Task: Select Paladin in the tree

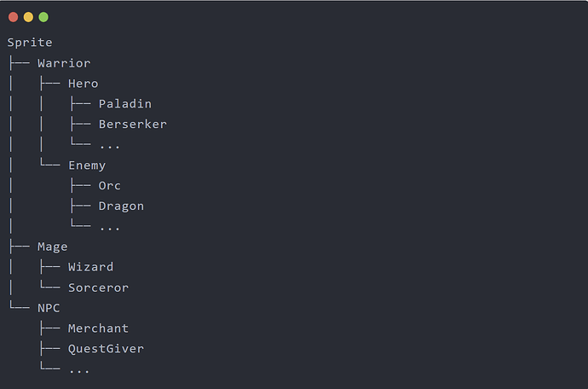Action: (125, 103)
